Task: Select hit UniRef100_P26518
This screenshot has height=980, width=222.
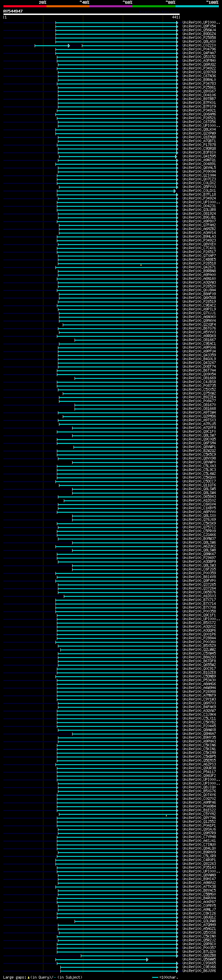Action: click(199, 263)
